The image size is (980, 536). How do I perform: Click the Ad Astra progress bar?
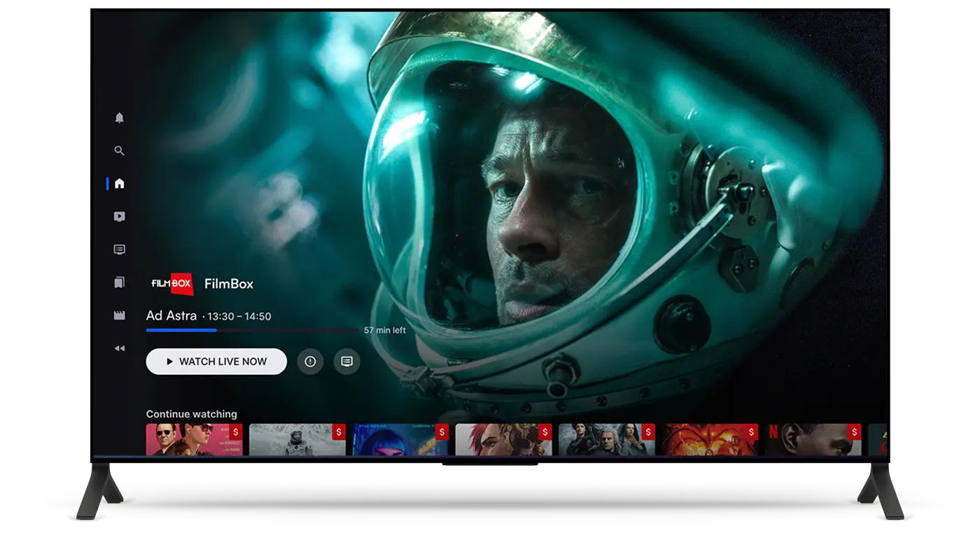coord(252,330)
